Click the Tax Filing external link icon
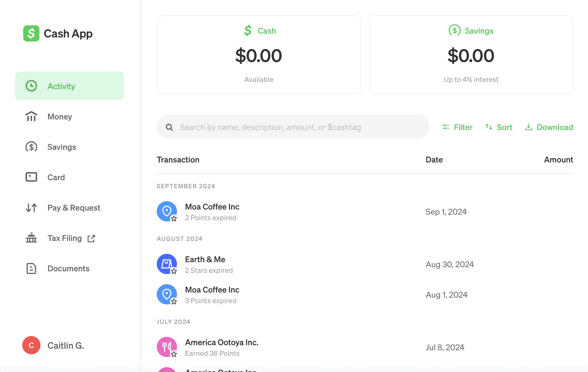Image resolution: width=588 pixels, height=372 pixels. [91, 238]
